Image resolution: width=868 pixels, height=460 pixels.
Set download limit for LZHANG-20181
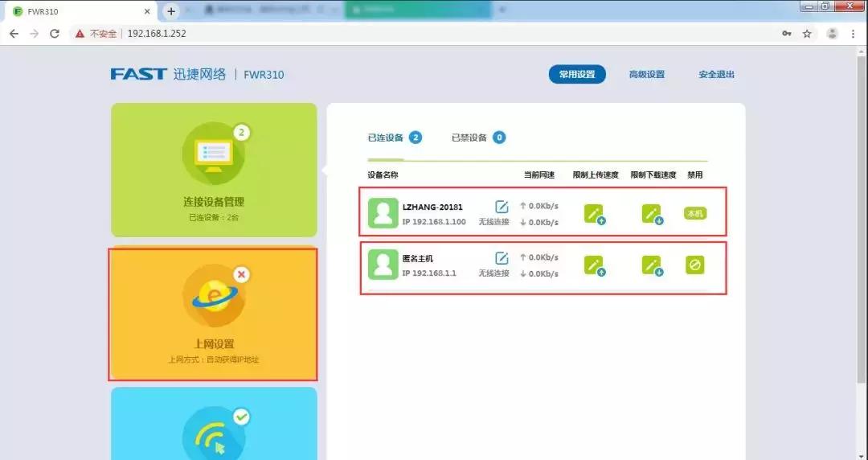(653, 214)
